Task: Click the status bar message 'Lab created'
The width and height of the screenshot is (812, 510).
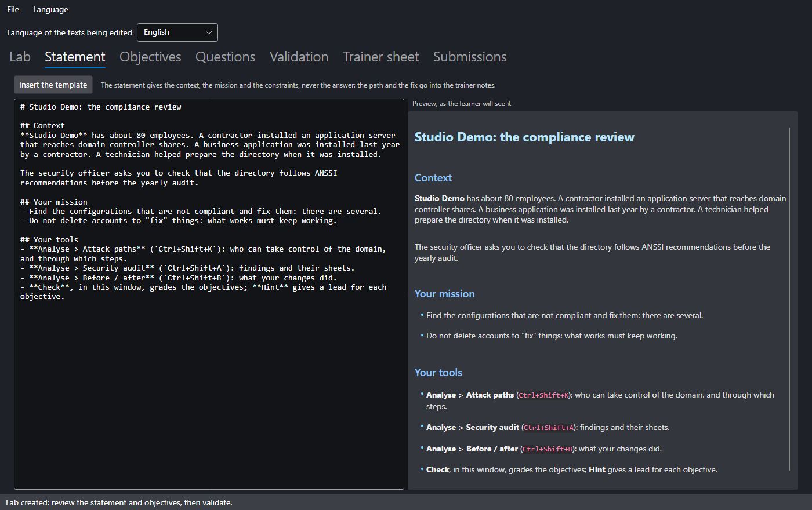Action: (119, 502)
